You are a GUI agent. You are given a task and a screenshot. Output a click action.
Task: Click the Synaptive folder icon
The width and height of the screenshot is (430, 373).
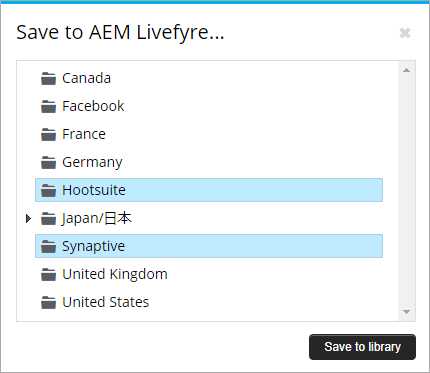coord(48,247)
